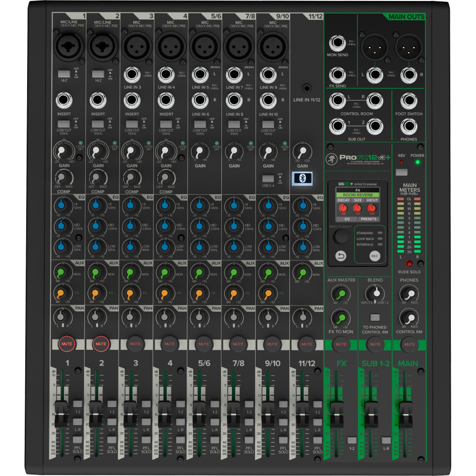The image size is (476, 476).
Task: Click the red HICUT dial on FX screen
Action: [x=372, y=208]
